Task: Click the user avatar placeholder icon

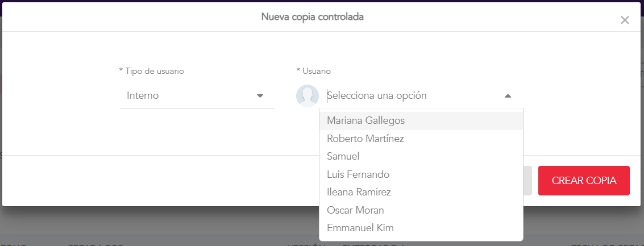Action: (308, 96)
